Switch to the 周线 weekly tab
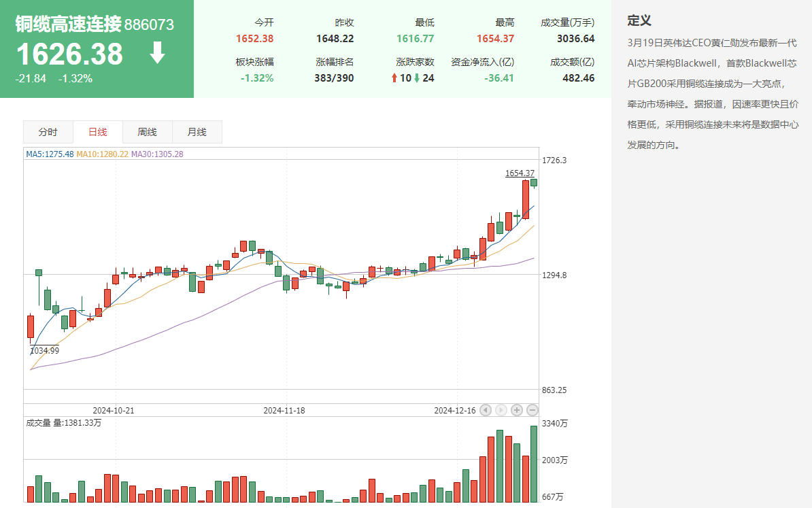 point(147,132)
